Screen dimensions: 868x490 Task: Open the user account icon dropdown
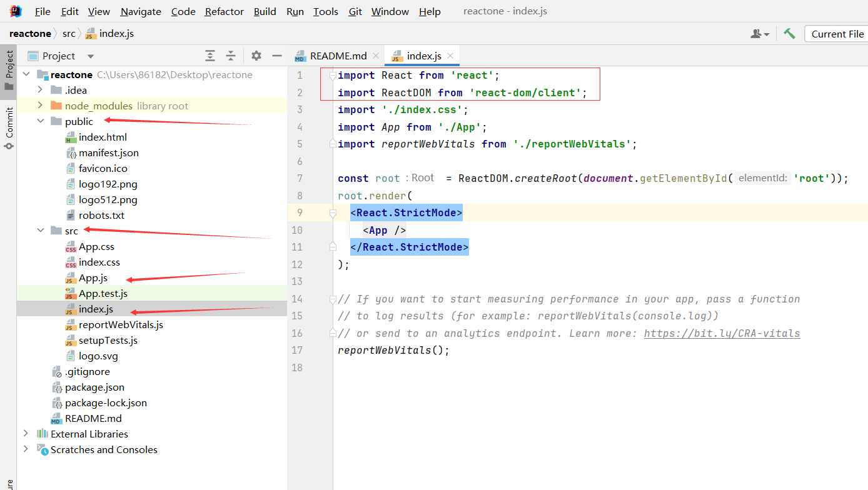click(760, 34)
